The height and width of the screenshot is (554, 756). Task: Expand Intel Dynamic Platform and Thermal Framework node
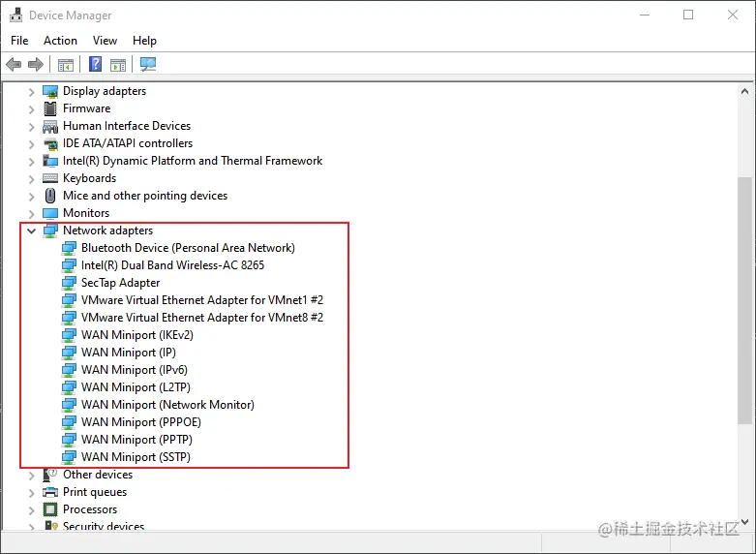[31, 162]
